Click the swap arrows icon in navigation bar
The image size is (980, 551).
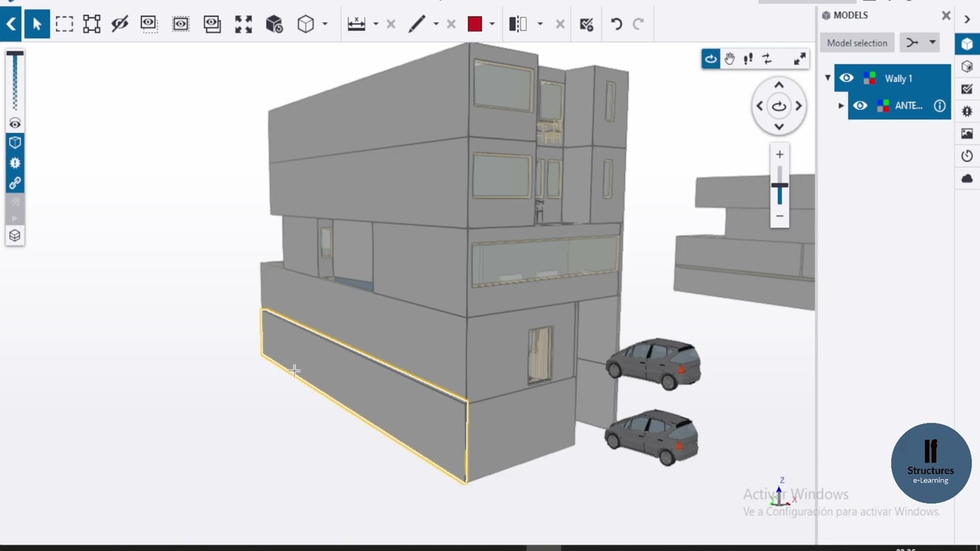766,59
